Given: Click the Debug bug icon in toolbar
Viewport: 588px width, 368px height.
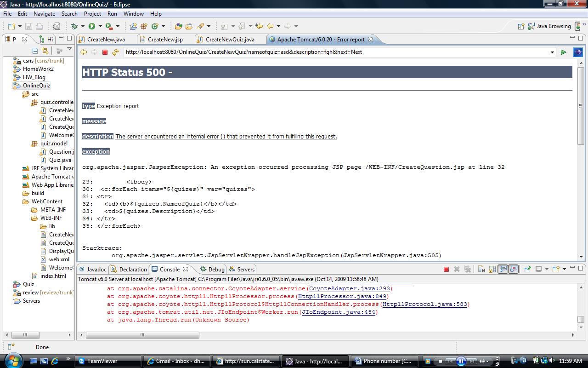Looking at the screenshot, I should click(74, 26).
